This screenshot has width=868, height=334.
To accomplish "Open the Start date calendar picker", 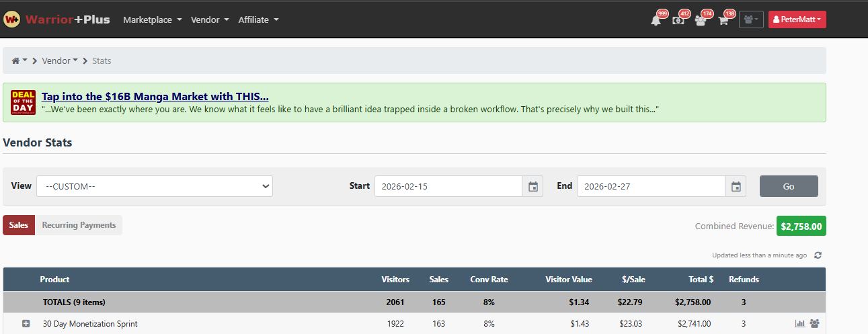I will click(x=533, y=186).
